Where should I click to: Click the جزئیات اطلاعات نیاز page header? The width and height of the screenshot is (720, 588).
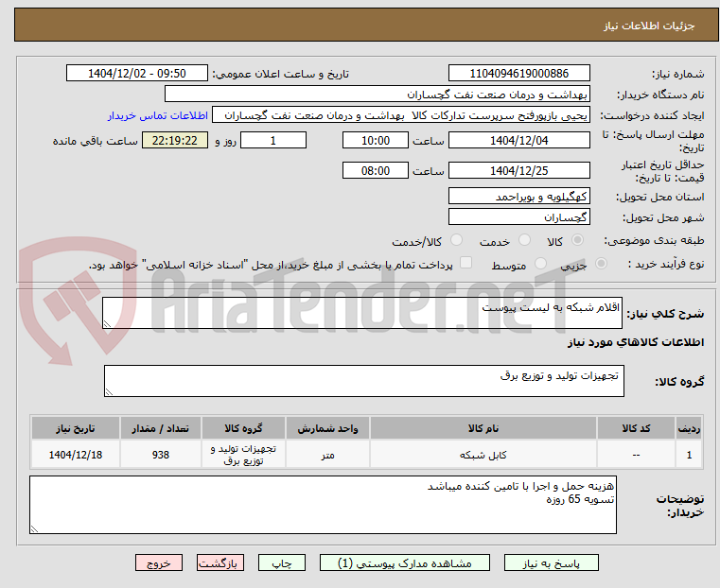coord(366,26)
